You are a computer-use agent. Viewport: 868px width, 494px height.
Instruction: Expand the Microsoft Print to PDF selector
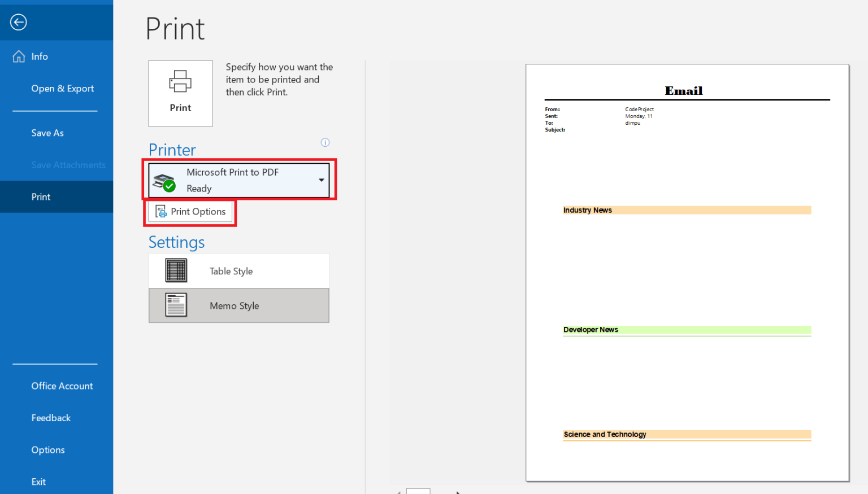coord(320,180)
